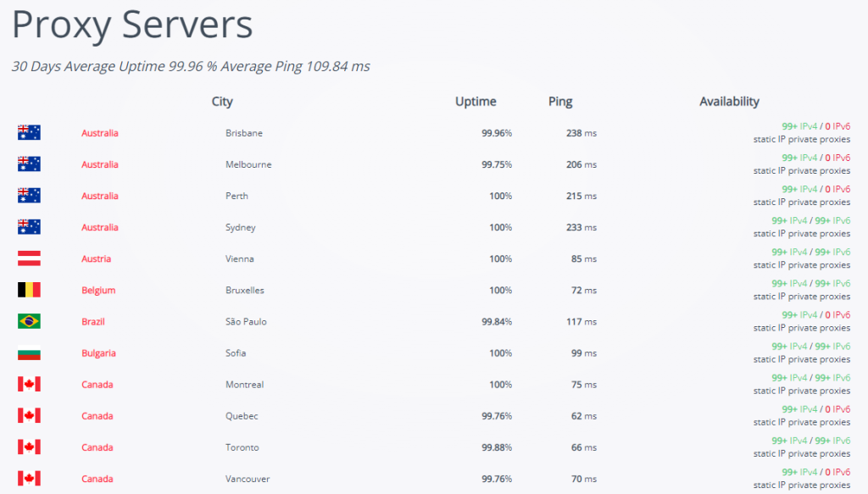The height and width of the screenshot is (494, 868).
Task: Click the Belgian flag icon
Action: [29, 290]
